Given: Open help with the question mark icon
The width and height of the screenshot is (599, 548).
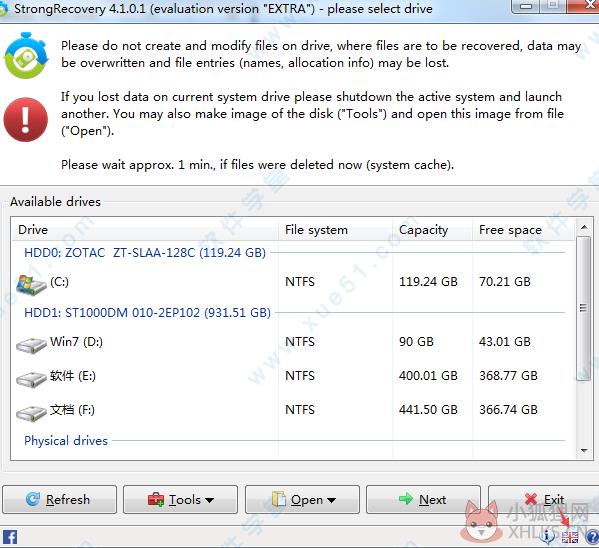Looking at the screenshot, I should pyautogui.click(x=592, y=537).
